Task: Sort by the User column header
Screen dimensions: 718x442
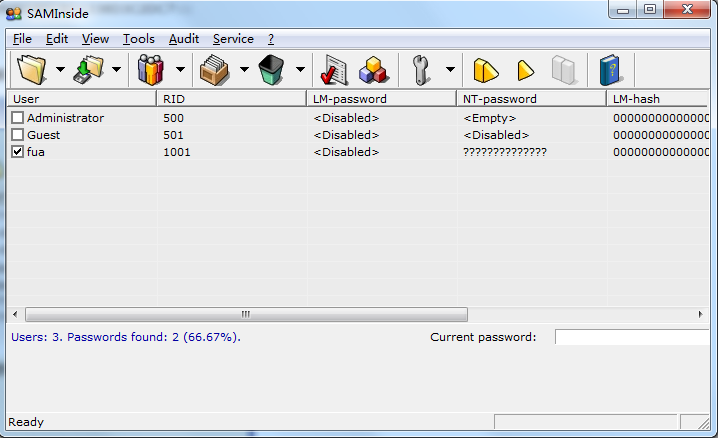Action: click(82, 99)
